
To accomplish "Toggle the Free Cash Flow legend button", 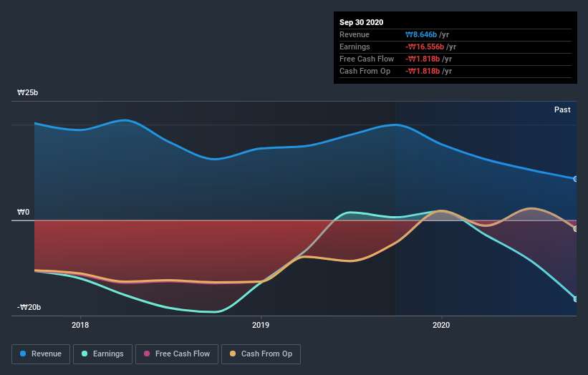I will coord(177,354).
